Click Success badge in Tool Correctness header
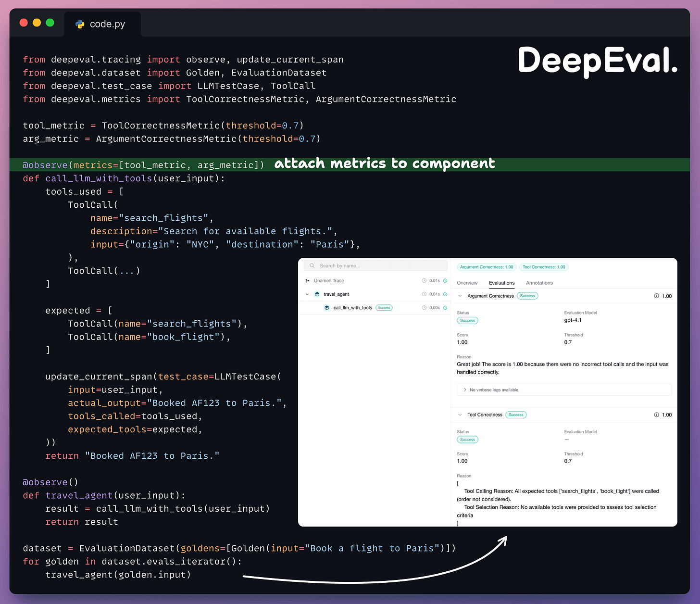The image size is (700, 604). pyautogui.click(x=516, y=415)
